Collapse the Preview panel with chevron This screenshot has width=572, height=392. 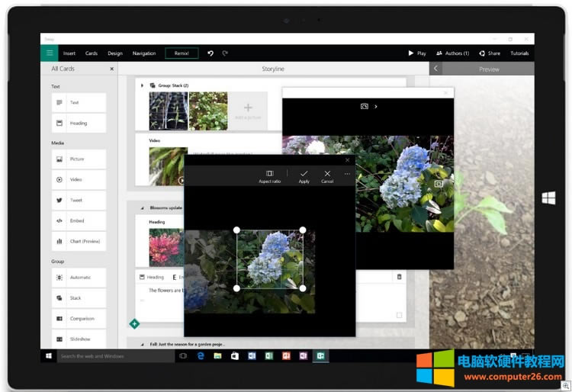(435, 69)
